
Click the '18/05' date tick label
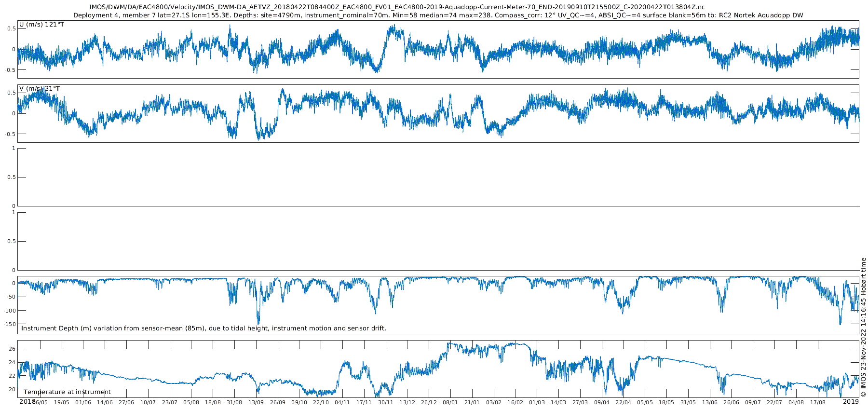pos(666,402)
